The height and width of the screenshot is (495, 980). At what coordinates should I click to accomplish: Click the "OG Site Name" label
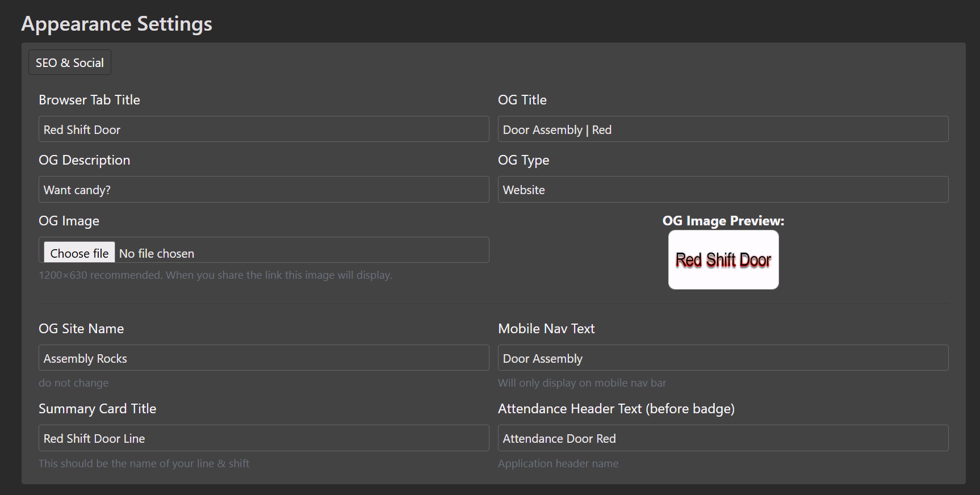point(81,329)
